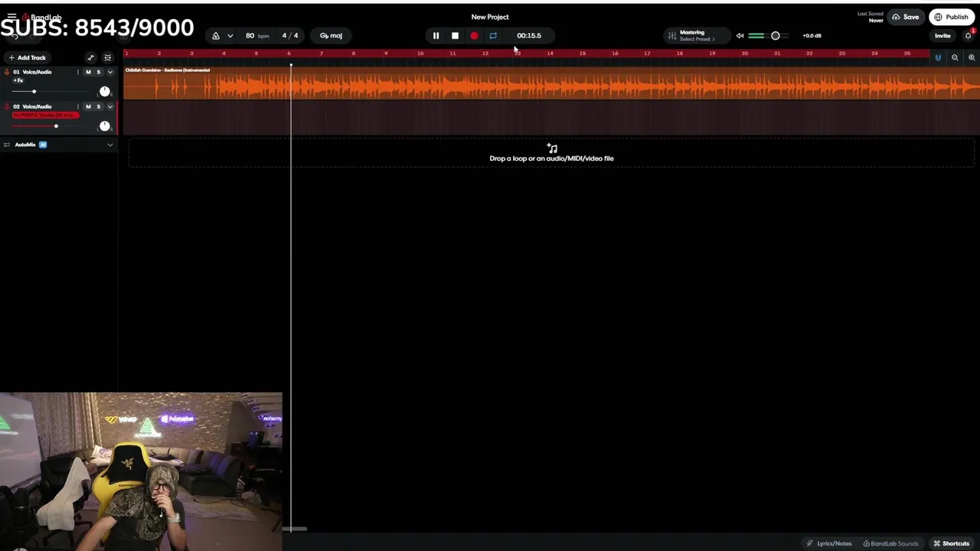
Task: Click the Drop a loop or audio area
Action: 551,153
